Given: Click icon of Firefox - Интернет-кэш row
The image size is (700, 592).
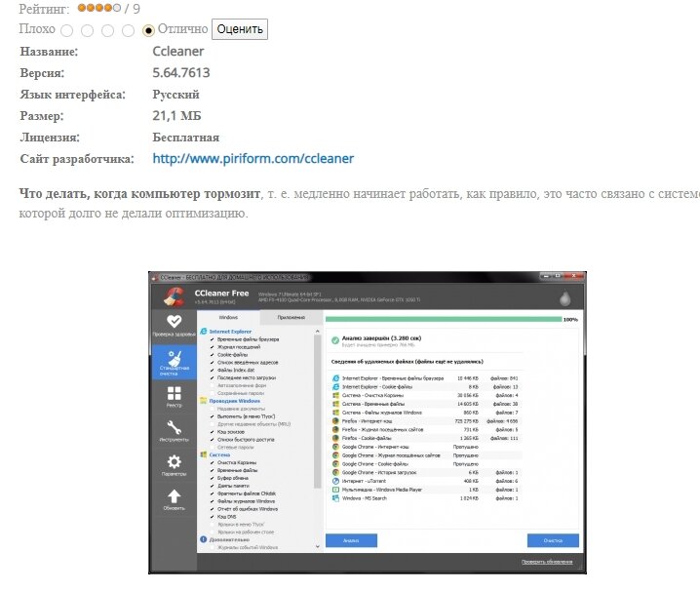Looking at the screenshot, I should 335,421.
